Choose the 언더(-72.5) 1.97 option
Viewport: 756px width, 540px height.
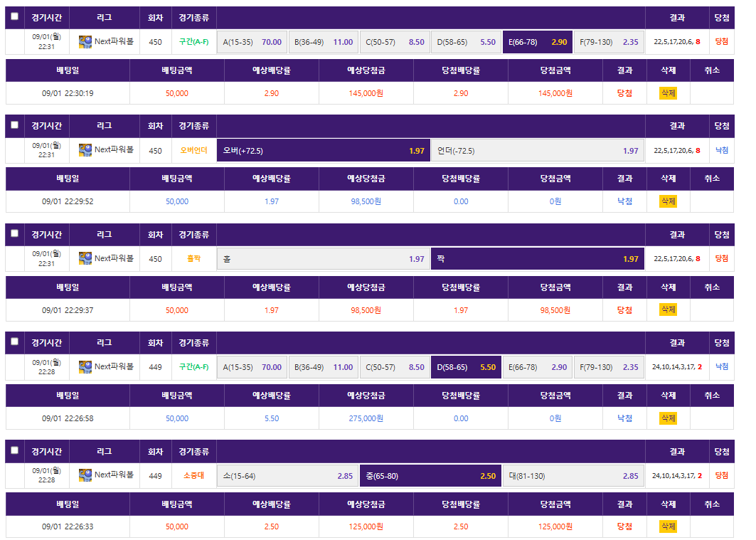pos(538,150)
